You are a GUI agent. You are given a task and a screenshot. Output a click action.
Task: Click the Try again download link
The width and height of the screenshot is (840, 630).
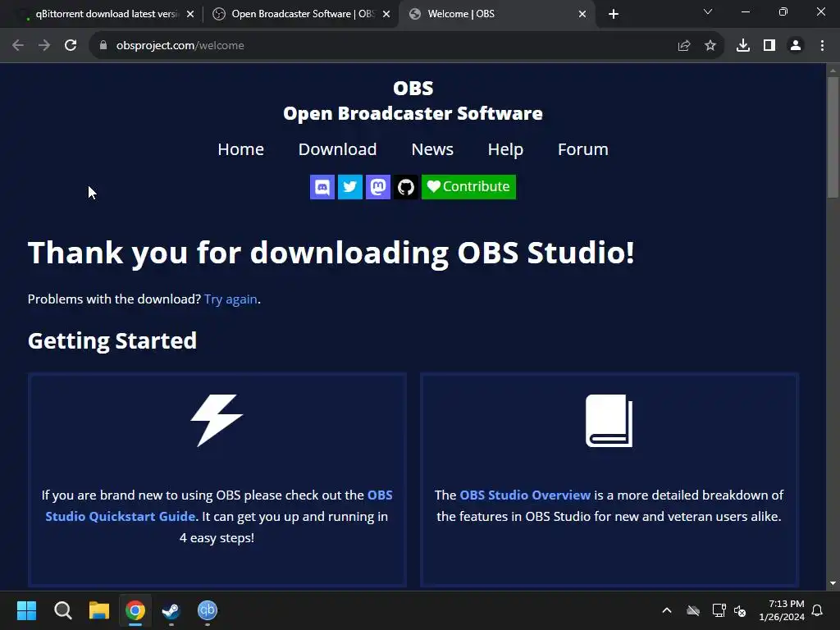[231, 299]
